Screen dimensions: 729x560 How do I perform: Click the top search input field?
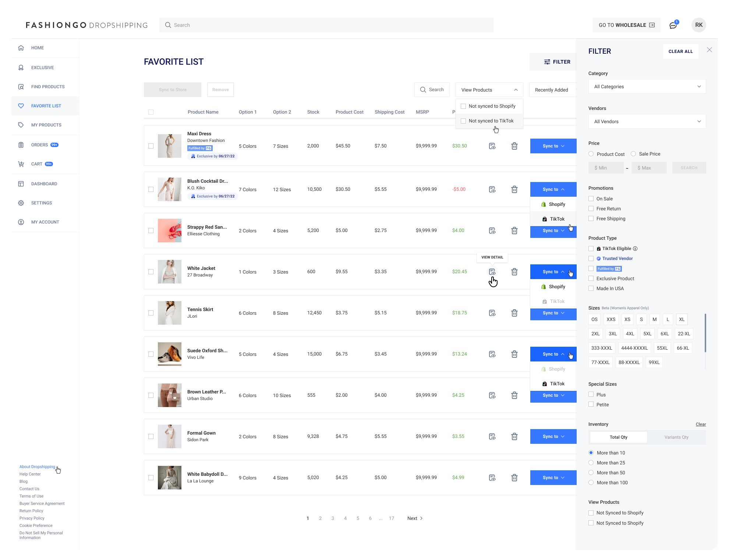[x=326, y=25]
